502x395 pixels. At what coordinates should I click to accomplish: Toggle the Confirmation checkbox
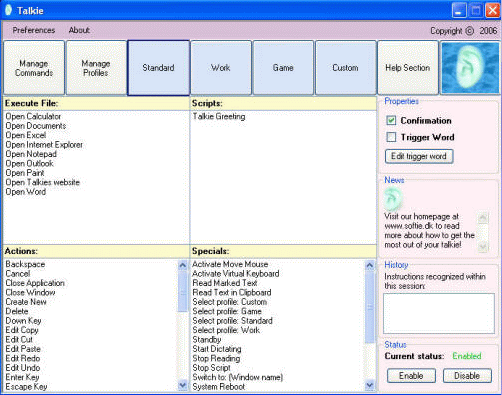[x=391, y=120]
